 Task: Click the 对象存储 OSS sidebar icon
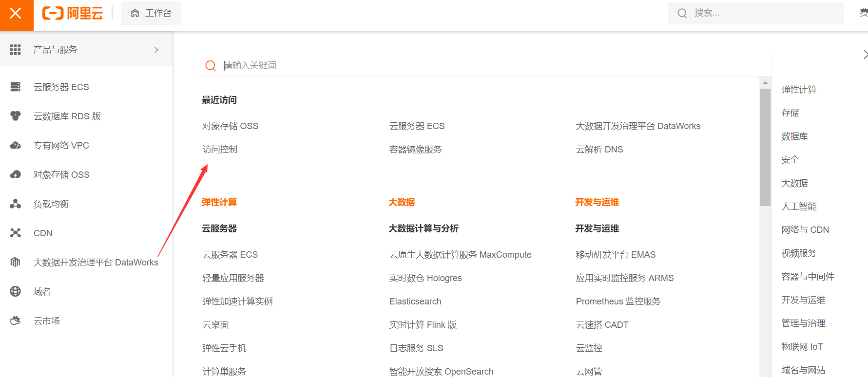click(x=16, y=175)
